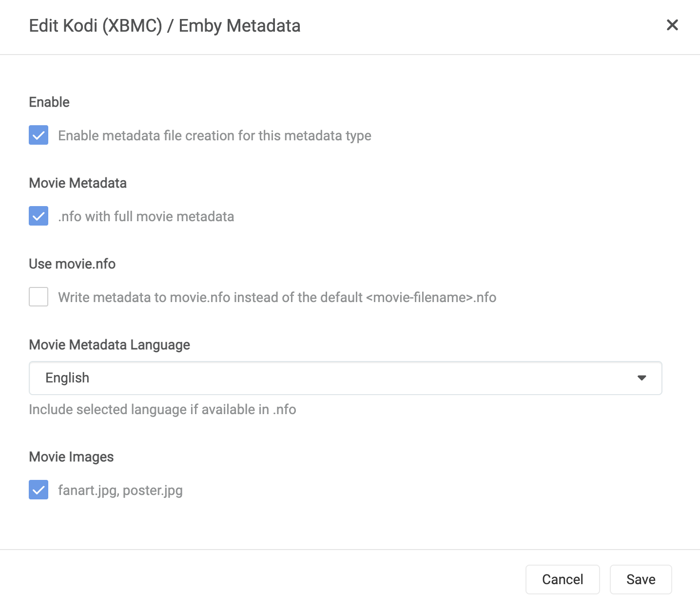Click the 'Movie Images' section heading
The height and width of the screenshot is (609, 700).
(71, 457)
